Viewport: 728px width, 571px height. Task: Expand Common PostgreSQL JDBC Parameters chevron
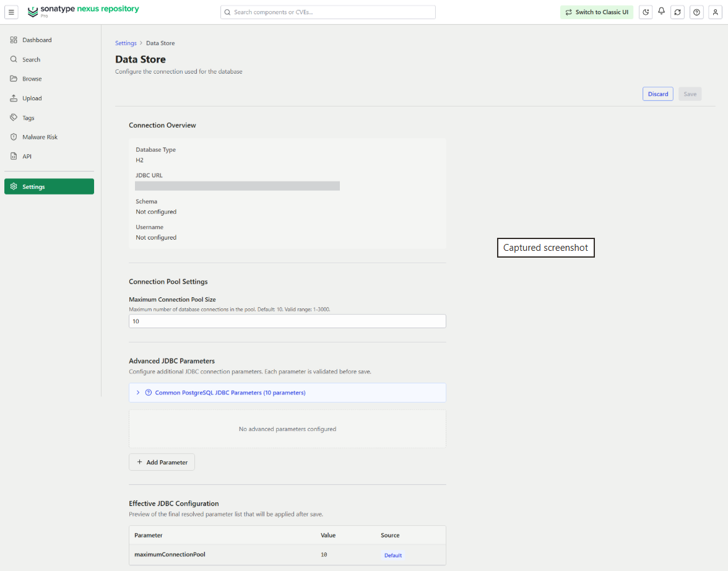(x=138, y=393)
